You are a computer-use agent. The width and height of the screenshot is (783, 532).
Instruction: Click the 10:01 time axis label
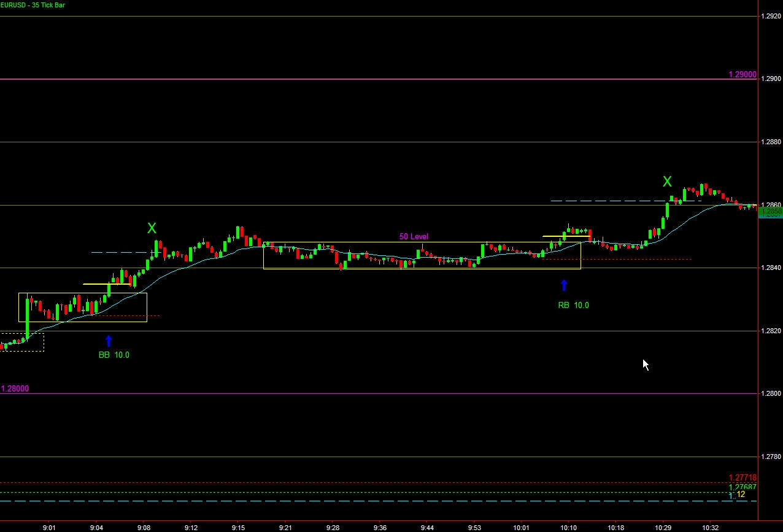coord(521,527)
